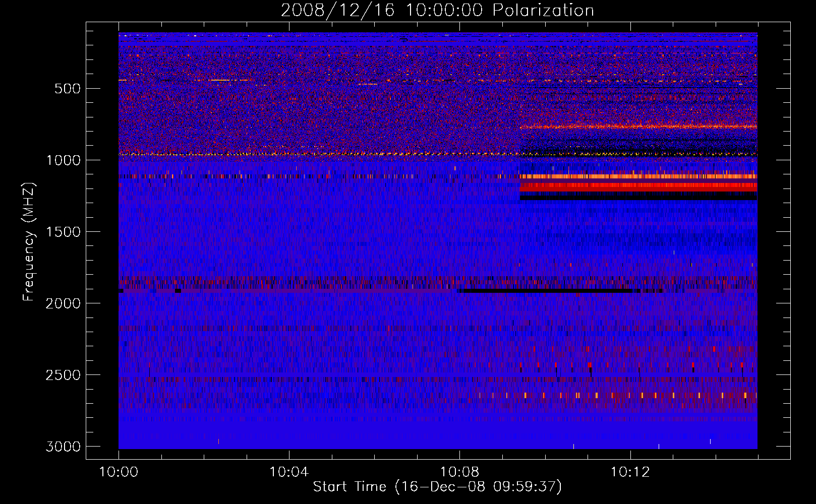Click the 10:04 time tick label
Viewport: 816px width, 504px height.
[289, 472]
